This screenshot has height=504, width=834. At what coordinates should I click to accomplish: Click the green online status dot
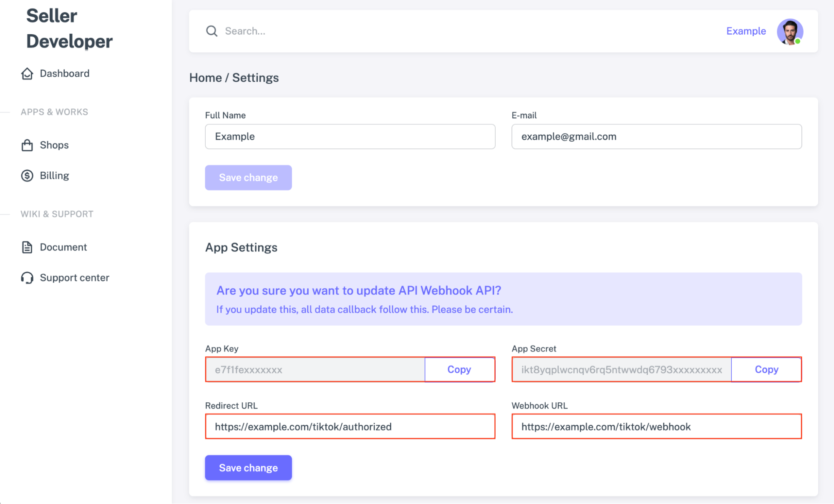coord(798,40)
